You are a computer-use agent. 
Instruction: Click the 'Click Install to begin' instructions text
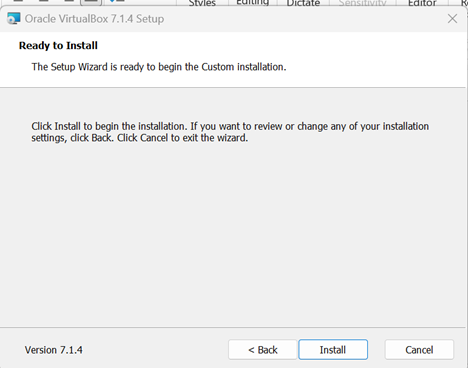point(230,132)
